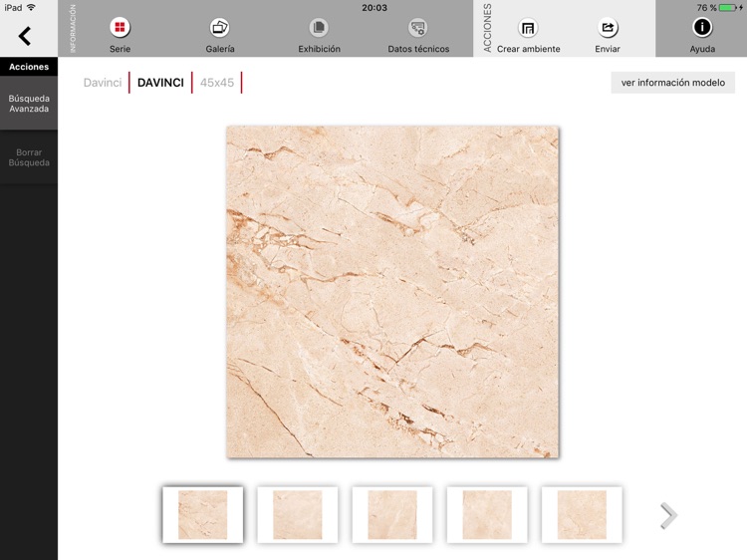Screen dimensions: 747x560
Task: Select the third tile thumbnail
Action: [x=392, y=515]
